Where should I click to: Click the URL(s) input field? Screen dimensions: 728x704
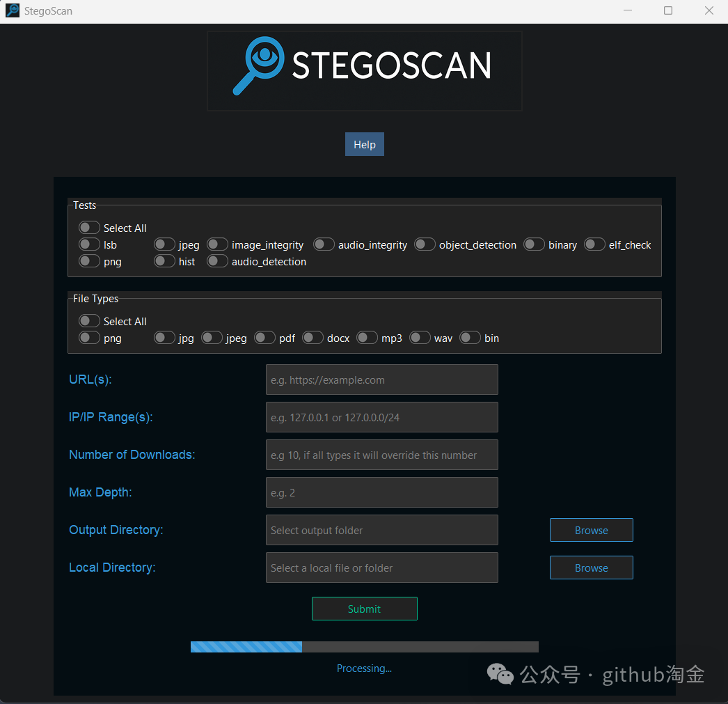click(x=381, y=380)
